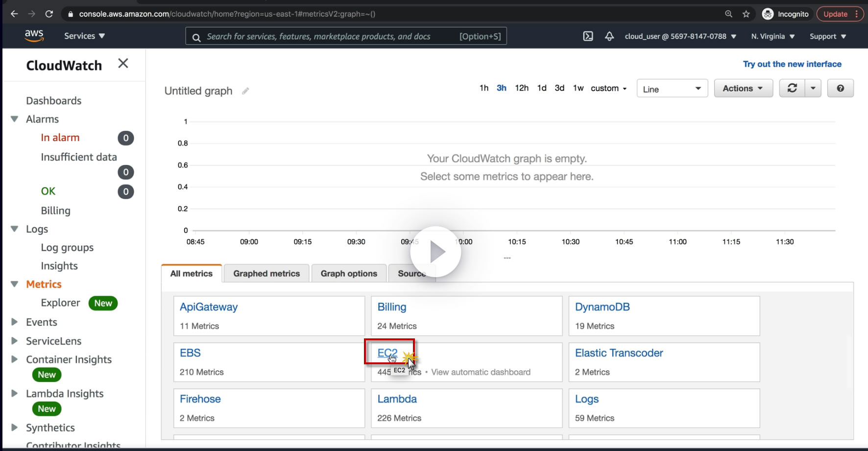
Task: Bookmark this page with the star icon
Action: click(x=746, y=14)
